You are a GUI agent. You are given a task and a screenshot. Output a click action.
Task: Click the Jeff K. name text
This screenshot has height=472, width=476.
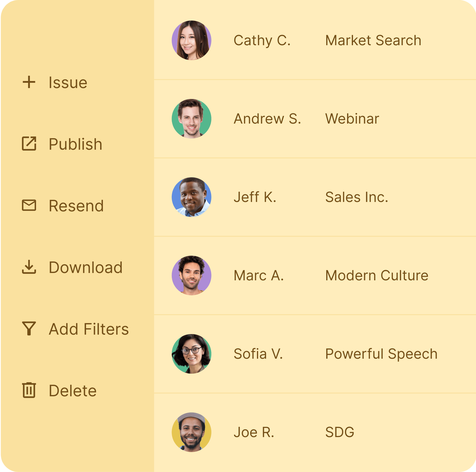pyautogui.click(x=255, y=197)
